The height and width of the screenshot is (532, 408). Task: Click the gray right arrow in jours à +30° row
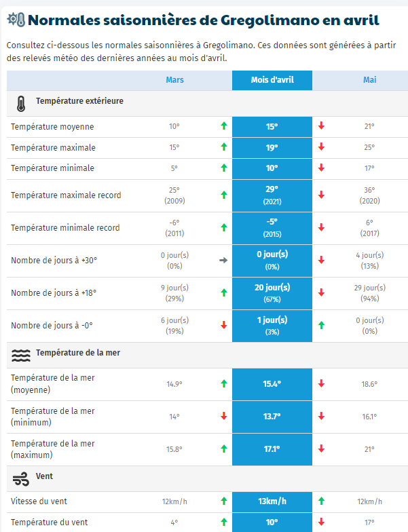point(223,261)
